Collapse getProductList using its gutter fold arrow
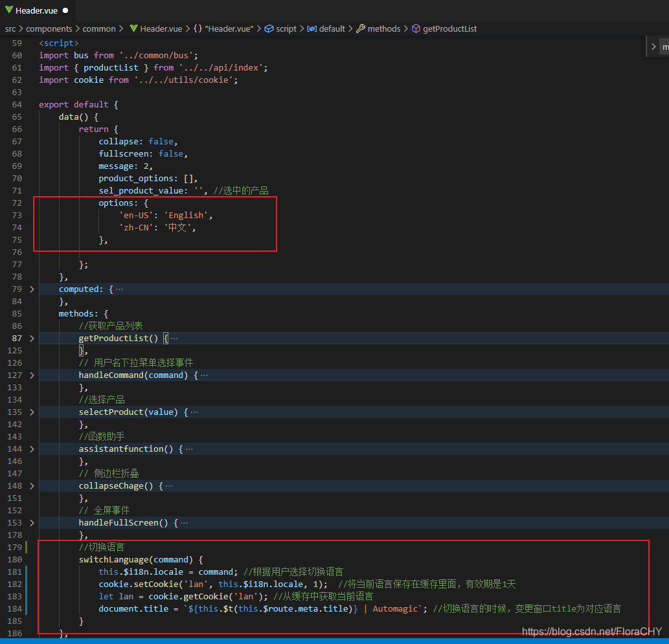 [31, 338]
